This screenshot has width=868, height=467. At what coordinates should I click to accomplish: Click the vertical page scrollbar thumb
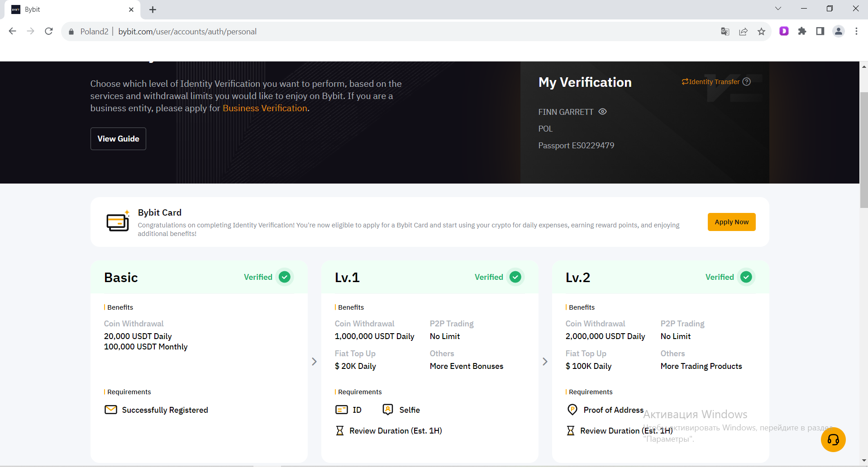864,149
